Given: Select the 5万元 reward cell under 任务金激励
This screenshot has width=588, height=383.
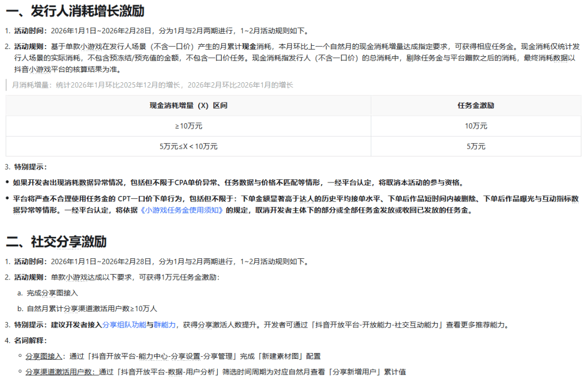Looking at the screenshot, I should [x=476, y=146].
